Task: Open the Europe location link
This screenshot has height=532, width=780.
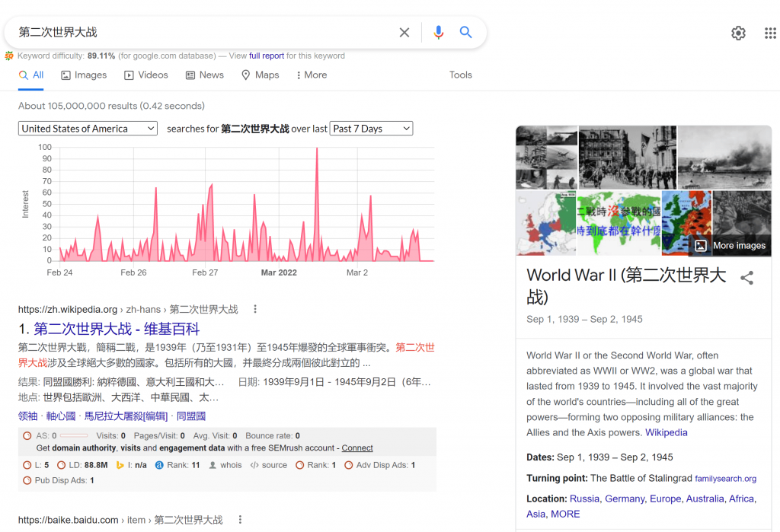Action: (x=666, y=499)
